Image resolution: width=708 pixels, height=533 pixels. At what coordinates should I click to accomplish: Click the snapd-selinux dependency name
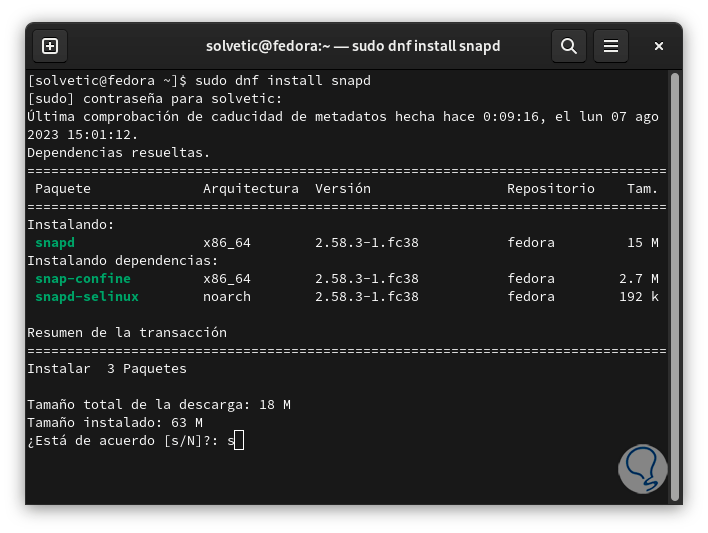click(87, 297)
